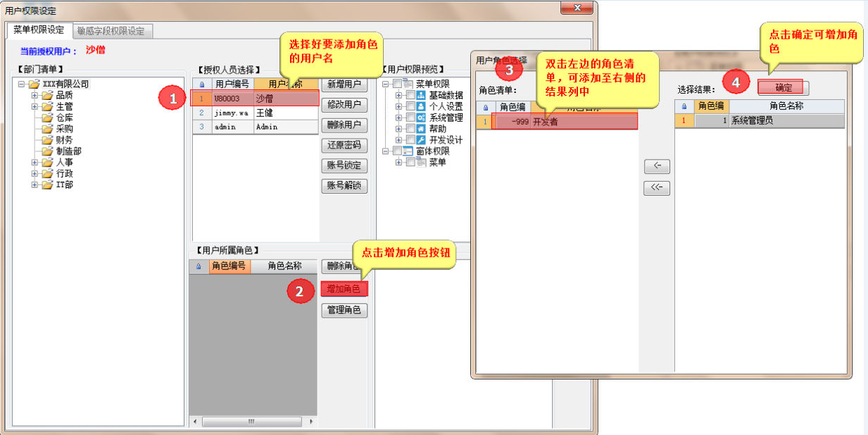This screenshot has height=435, width=868.
Task: Open 管理角色 role management
Action: tap(344, 310)
